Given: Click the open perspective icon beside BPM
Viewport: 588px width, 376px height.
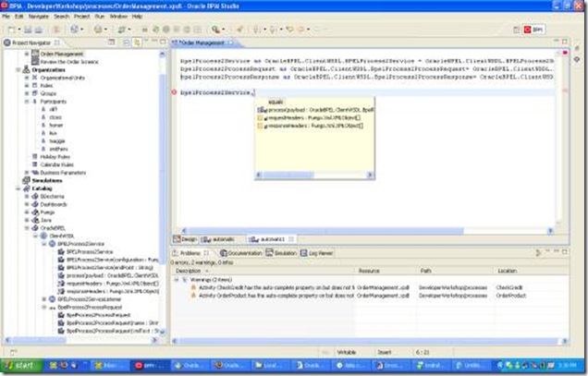Looking at the screenshot, I should coord(517,30).
